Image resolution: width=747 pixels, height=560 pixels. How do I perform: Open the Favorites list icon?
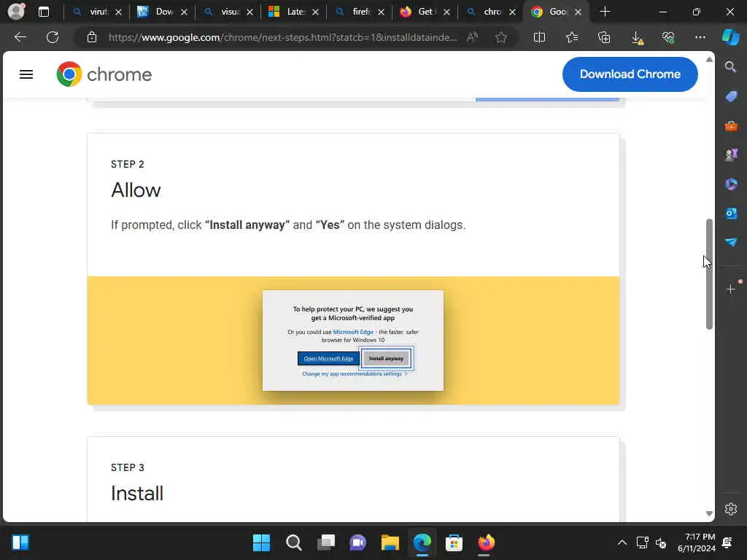[x=572, y=37]
